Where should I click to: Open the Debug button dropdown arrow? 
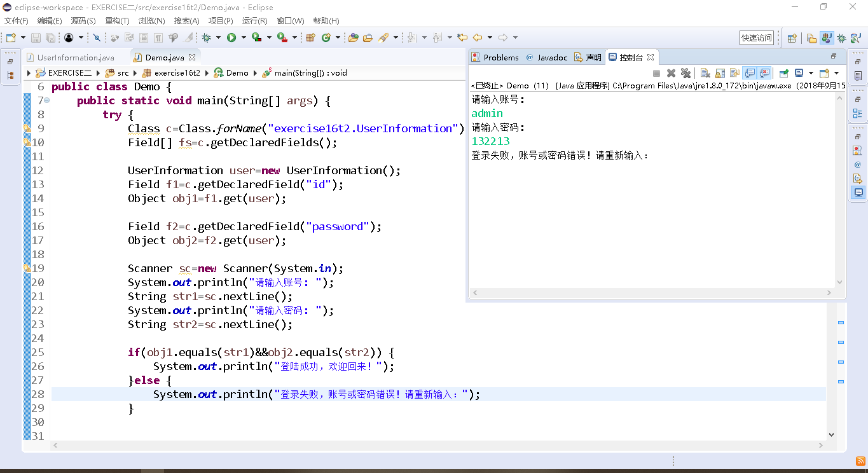(218, 38)
